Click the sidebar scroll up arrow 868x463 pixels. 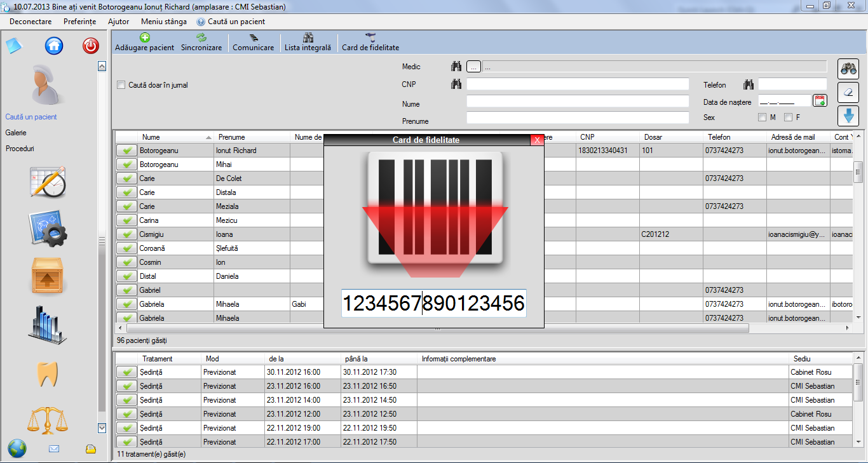click(x=102, y=66)
